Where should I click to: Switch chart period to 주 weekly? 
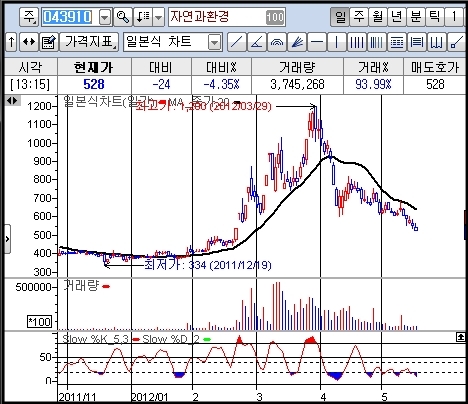pos(359,17)
